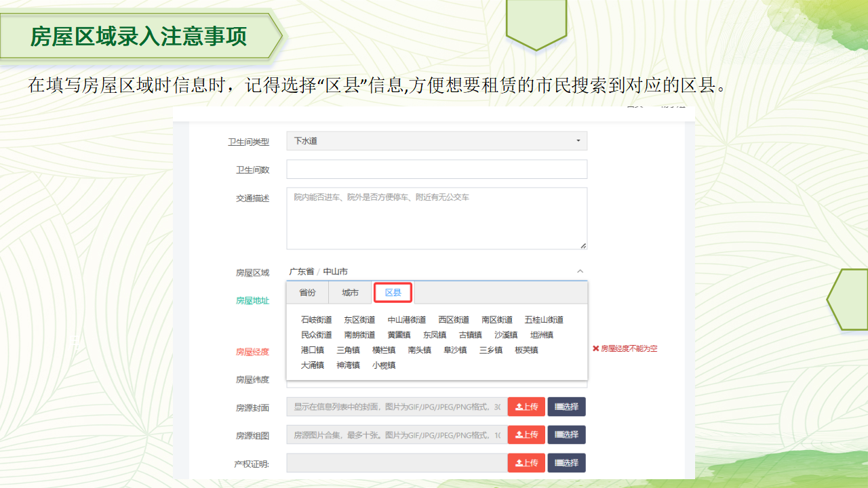The height and width of the screenshot is (488, 868).
Task: Click the 交通描述 textarea resize handle
Action: pos(583,245)
